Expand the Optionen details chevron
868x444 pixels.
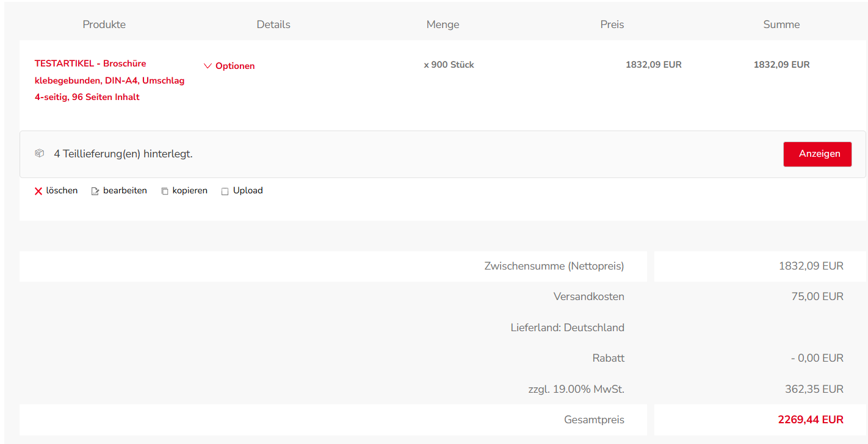point(208,66)
